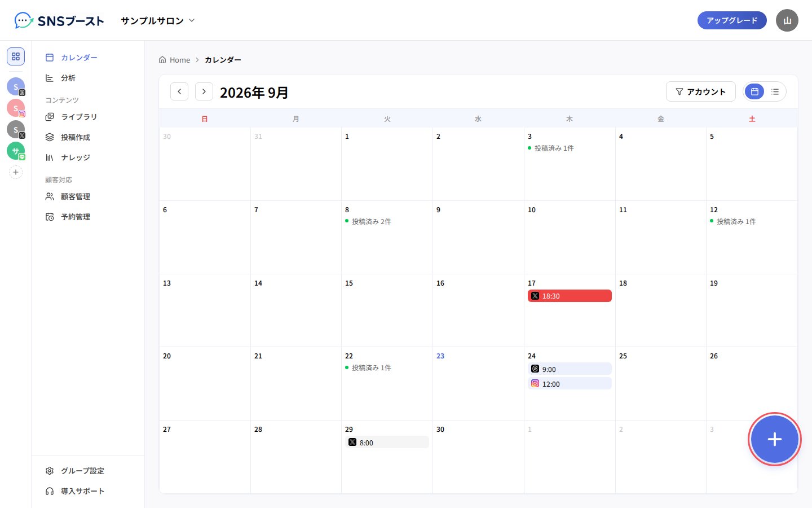
Task: Select the X account avatar in the rail
Action: (x=16, y=129)
